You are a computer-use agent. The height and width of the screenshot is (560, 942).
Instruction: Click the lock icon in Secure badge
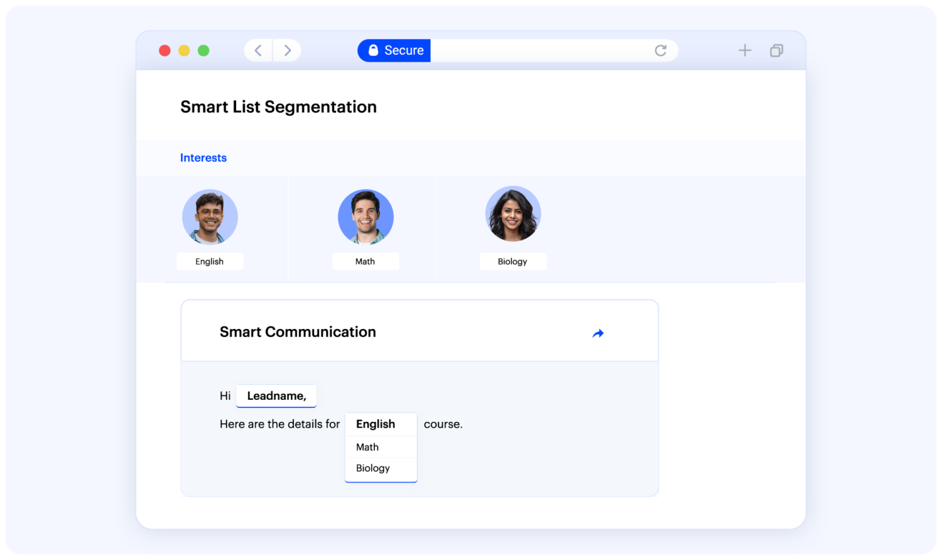(x=373, y=50)
